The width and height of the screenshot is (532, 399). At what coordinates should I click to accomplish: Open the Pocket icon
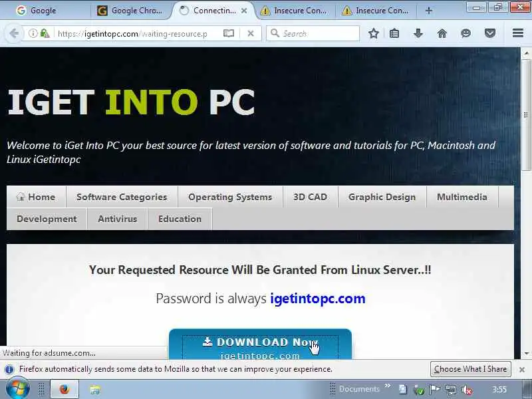click(x=490, y=33)
